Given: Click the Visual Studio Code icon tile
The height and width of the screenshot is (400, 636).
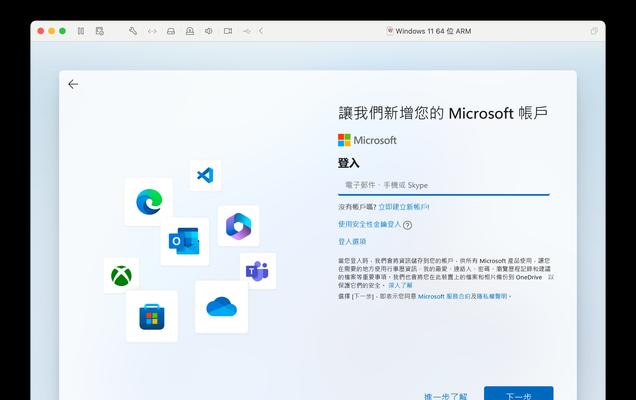Looking at the screenshot, I should click(205, 175).
